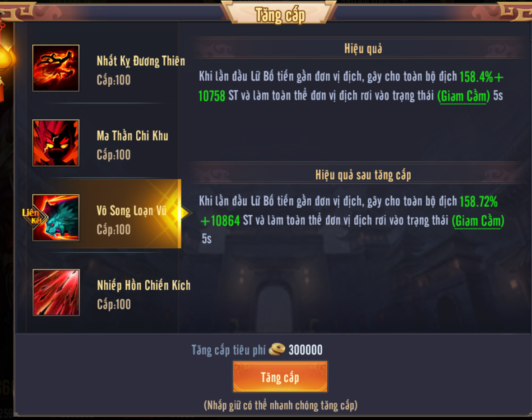Click the Ma Thần Chi Khu demon face icon
The width and height of the screenshot is (532, 420).
click(56, 143)
